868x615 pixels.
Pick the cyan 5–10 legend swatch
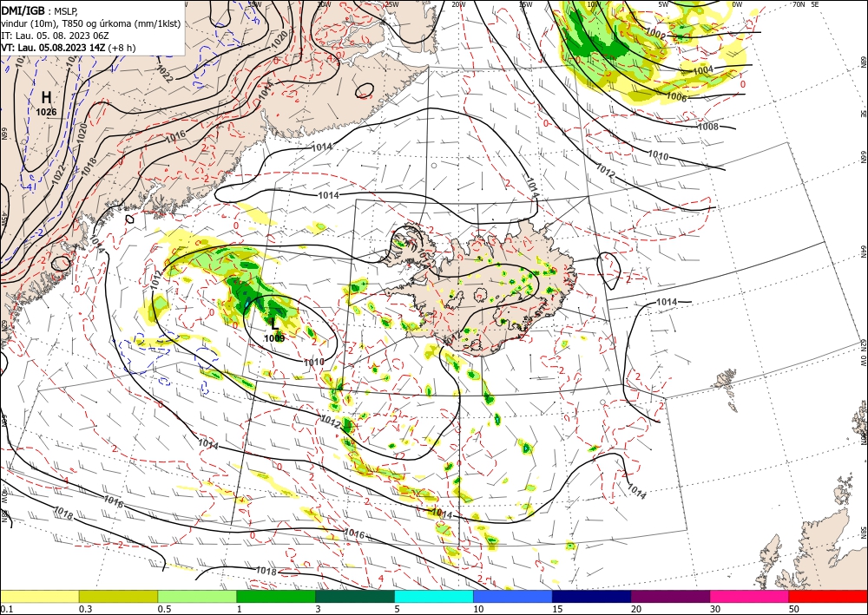434,596
